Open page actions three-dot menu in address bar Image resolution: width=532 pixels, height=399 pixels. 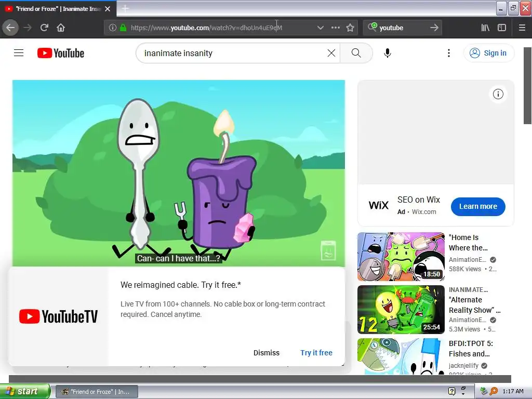click(x=335, y=28)
